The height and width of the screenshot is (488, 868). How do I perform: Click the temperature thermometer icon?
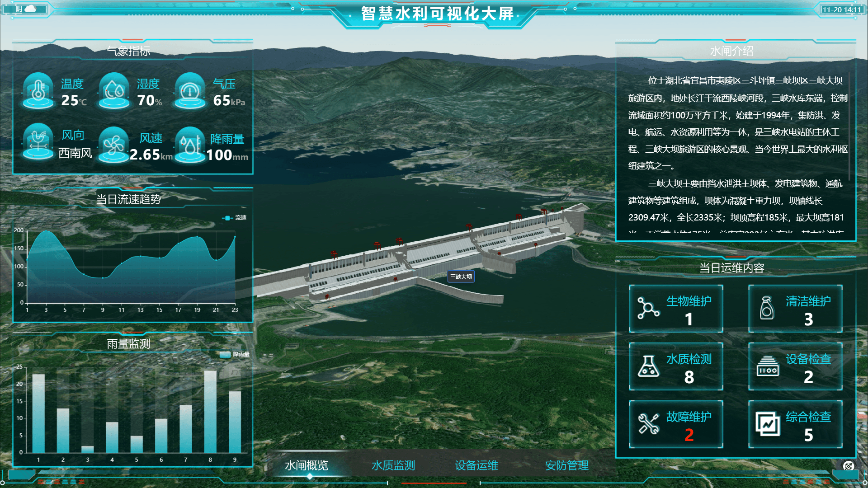[x=38, y=91]
